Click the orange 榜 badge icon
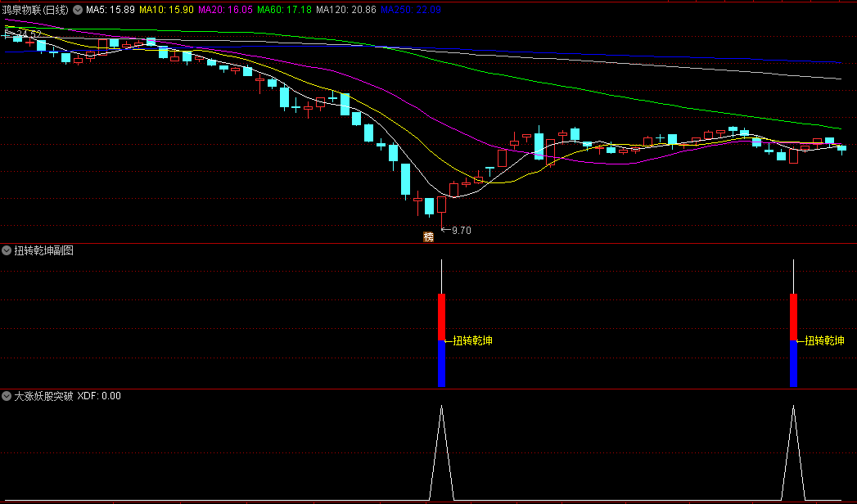Image resolution: width=857 pixels, height=504 pixels. point(429,237)
